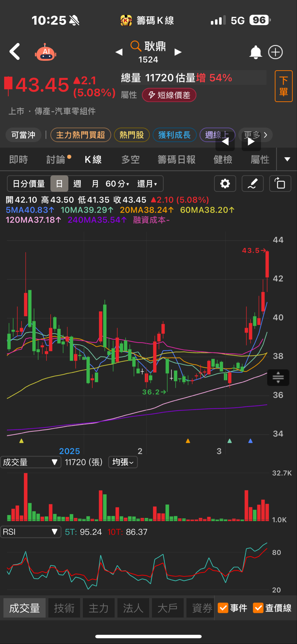Open the 還月 adjustment dropdown
297x644 pixels.
click(x=147, y=184)
